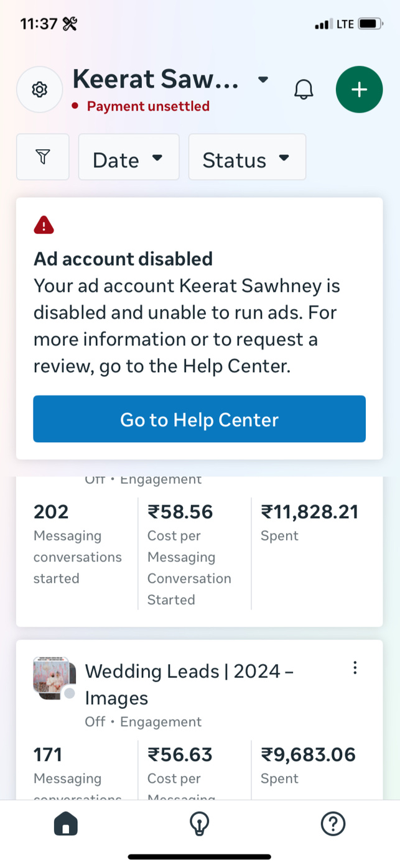
Task: Open the filter funnel icon
Action: [42, 157]
